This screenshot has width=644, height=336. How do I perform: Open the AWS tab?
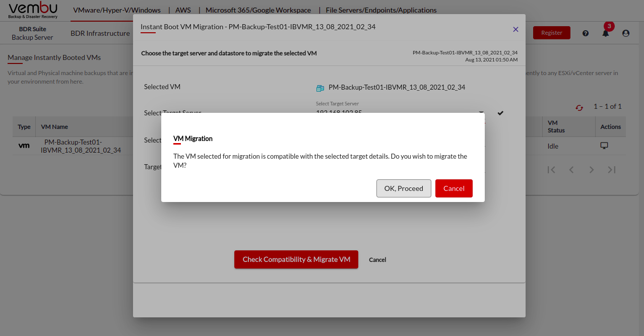coord(183,10)
